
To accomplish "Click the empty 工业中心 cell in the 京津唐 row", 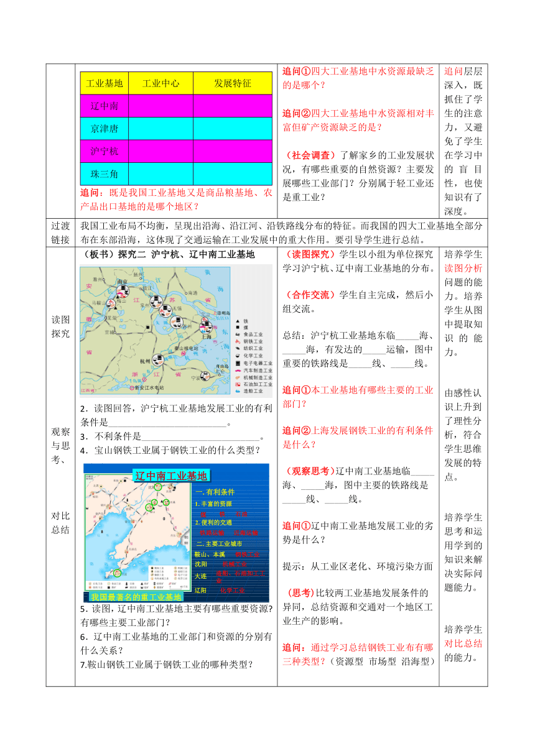I will pos(160,129).
